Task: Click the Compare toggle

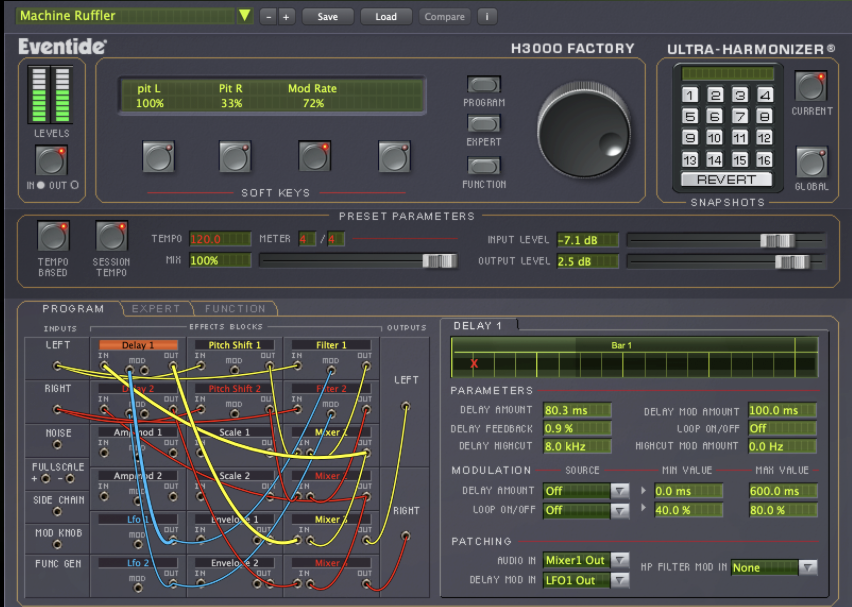Action: pos(443,16)
